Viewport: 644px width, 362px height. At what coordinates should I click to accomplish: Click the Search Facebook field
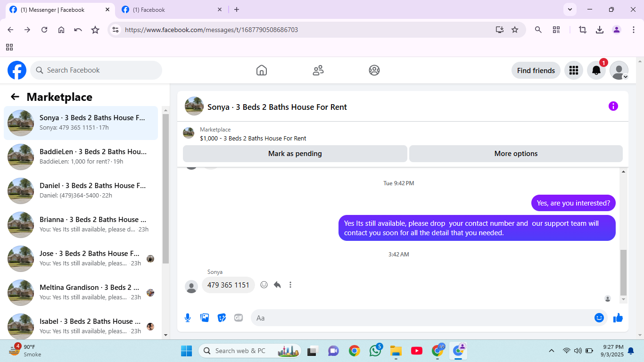point(96,70)
